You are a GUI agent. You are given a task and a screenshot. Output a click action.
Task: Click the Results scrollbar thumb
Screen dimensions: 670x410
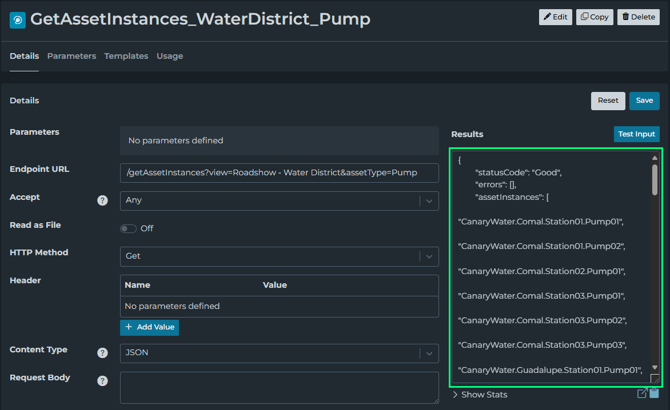click(655, 180)
